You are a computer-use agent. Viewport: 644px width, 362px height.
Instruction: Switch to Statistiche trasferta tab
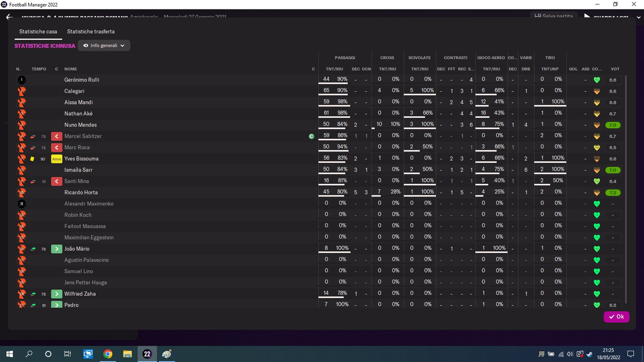point(91,31)
